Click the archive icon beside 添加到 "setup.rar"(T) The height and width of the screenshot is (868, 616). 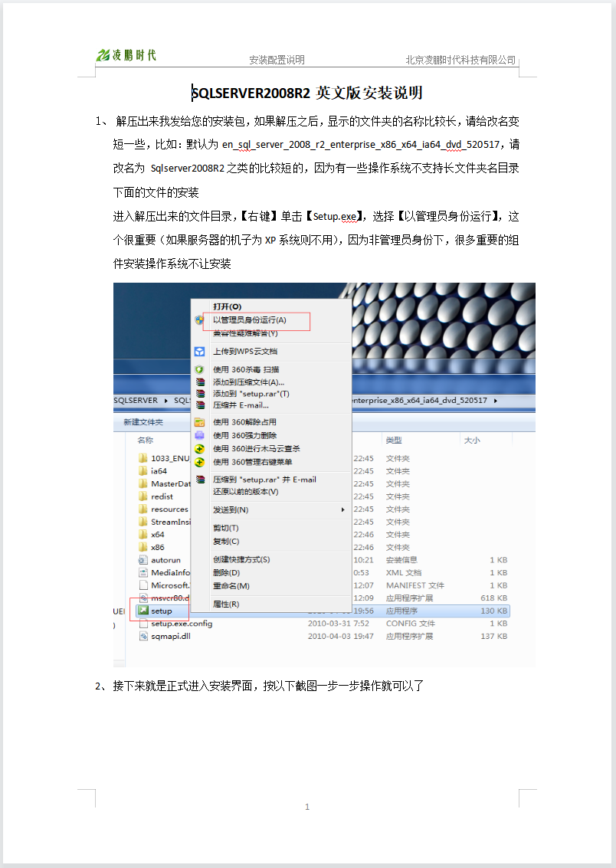pyautogui.click(x=200, y=394)
